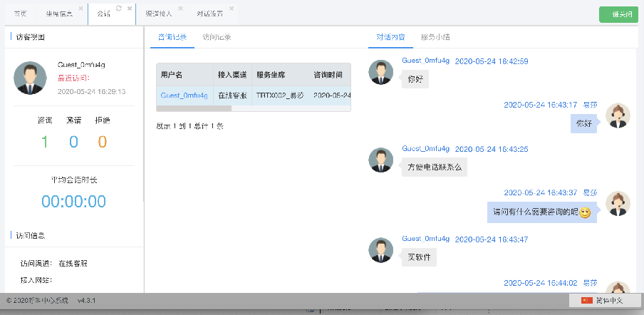Close the 会话 tab with its x icon

pyautogui.click(x=130, y=9)
